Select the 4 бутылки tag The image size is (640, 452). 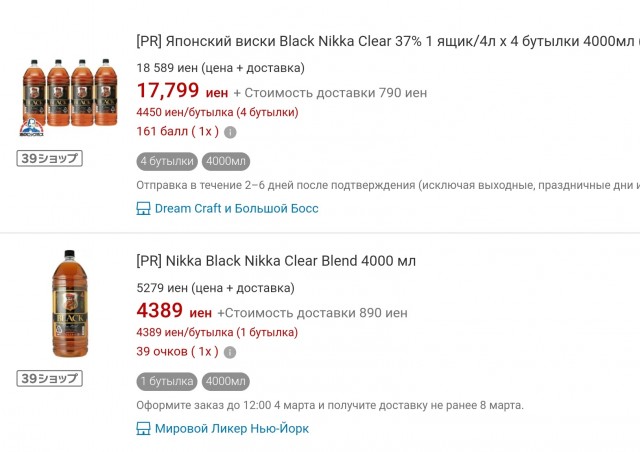click(x=167, y=161)
